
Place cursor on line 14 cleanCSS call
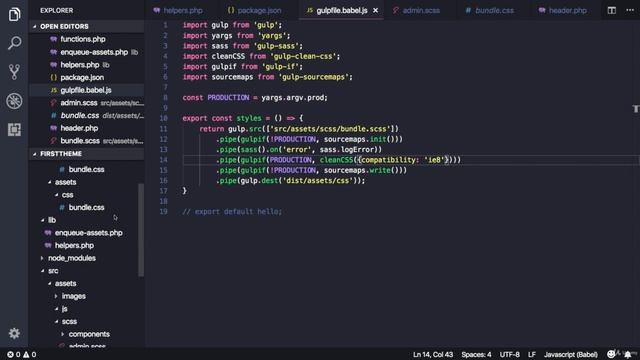pyautogui.click(x=336, y=160)
